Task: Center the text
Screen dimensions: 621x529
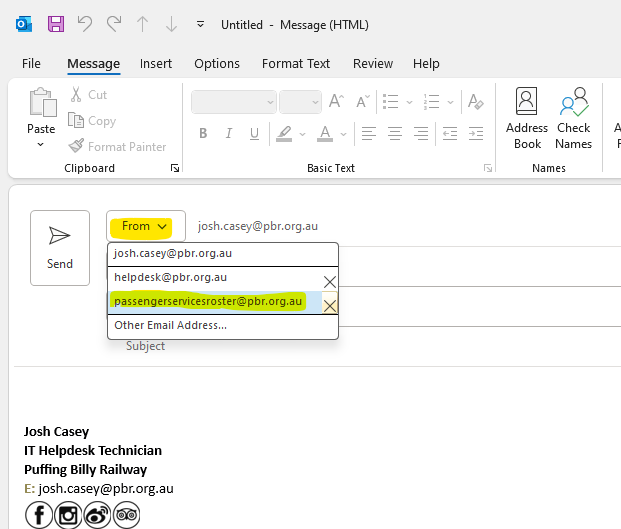Action: pos(395,133)
